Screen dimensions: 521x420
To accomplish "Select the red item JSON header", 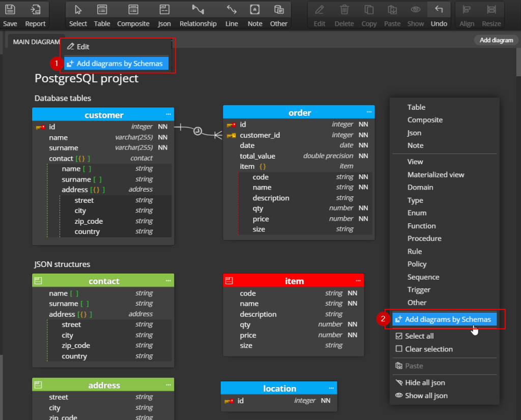I will click(x=294, y=281).
